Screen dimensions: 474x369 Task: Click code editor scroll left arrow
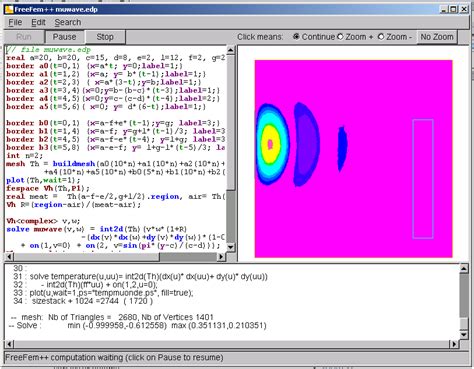[9, 257]
